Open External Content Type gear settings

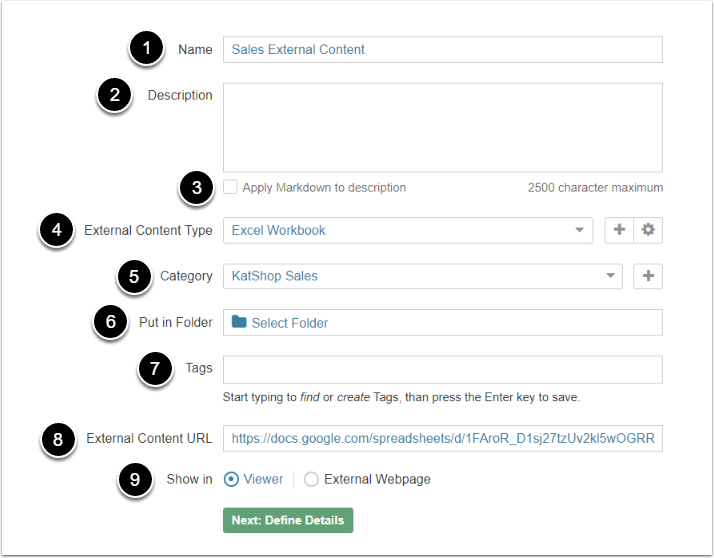point(648,230)
